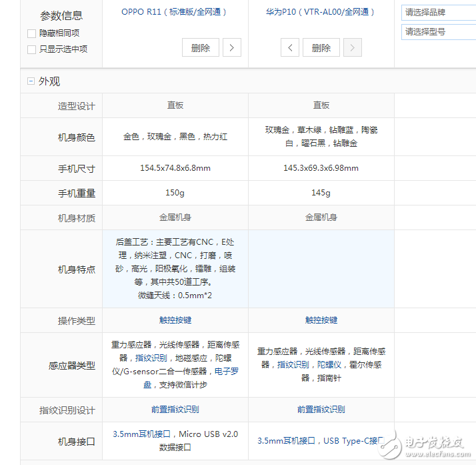Open 前置指纹识别 link under 华为P10
The image size is (476, 465).
(x=321, y=410)
